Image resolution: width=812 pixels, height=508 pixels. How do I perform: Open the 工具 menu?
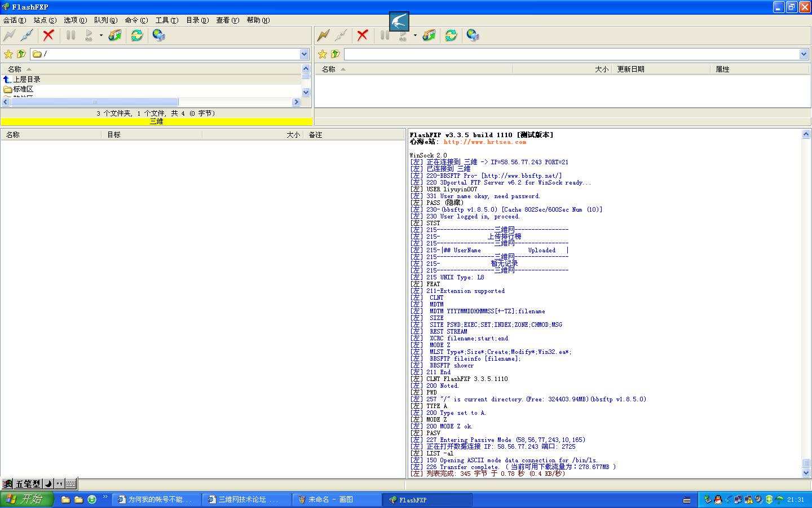(x=167, y=20)
